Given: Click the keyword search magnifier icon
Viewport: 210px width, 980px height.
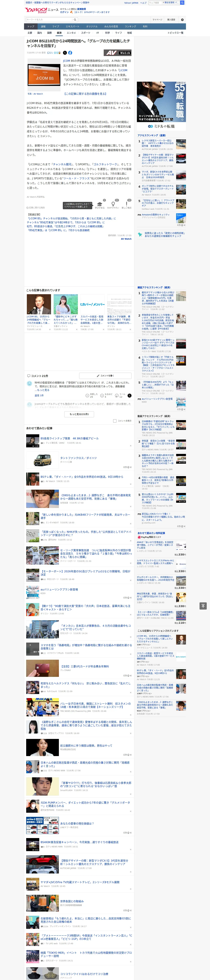Looking at the screenshot, I should tap(75, 20).
